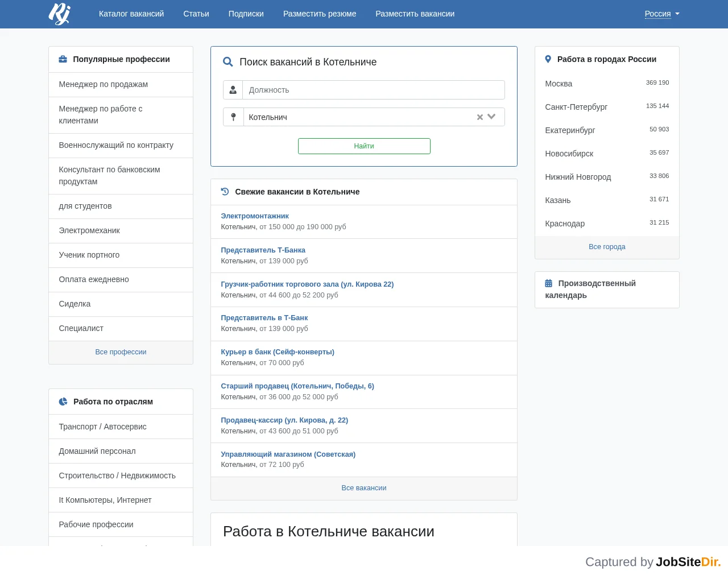Clear the Котельнич city with the X icon
Screen dimensions: 728x579
click(x=480, y=117)
